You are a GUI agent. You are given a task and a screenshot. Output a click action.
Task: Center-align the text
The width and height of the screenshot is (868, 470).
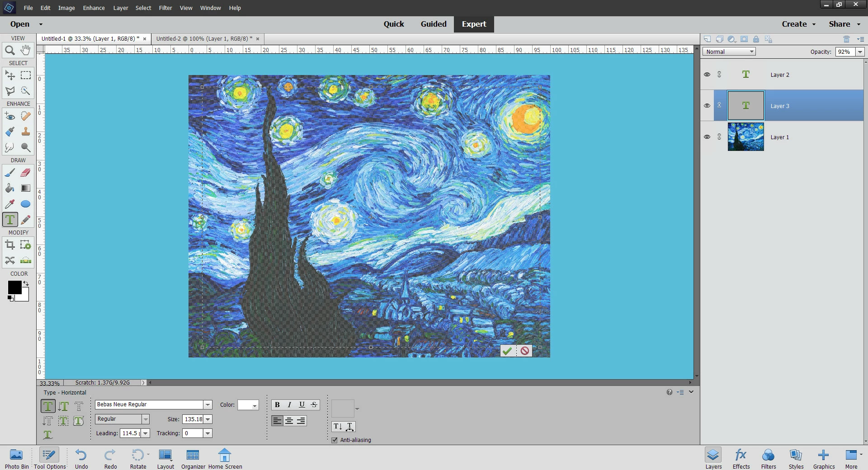pos(289,421)
